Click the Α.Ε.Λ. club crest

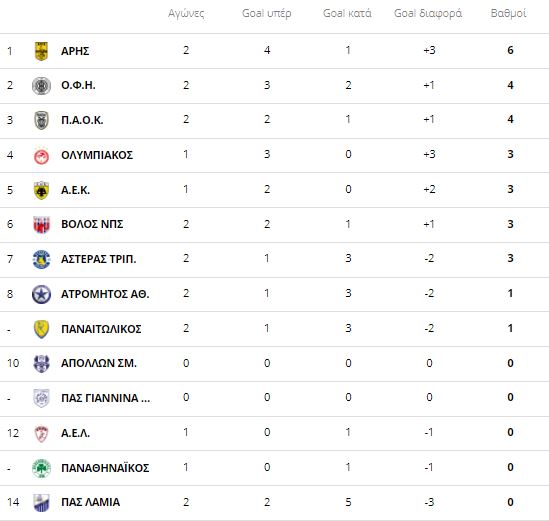click(41, 433)
